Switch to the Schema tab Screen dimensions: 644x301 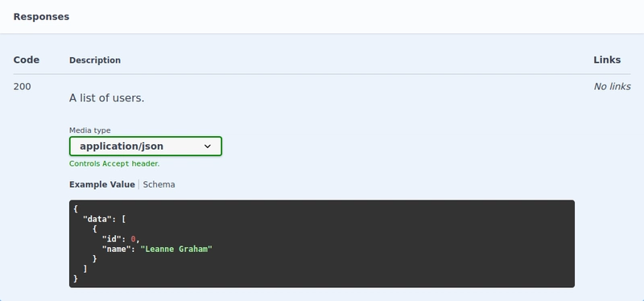point(159,184)
